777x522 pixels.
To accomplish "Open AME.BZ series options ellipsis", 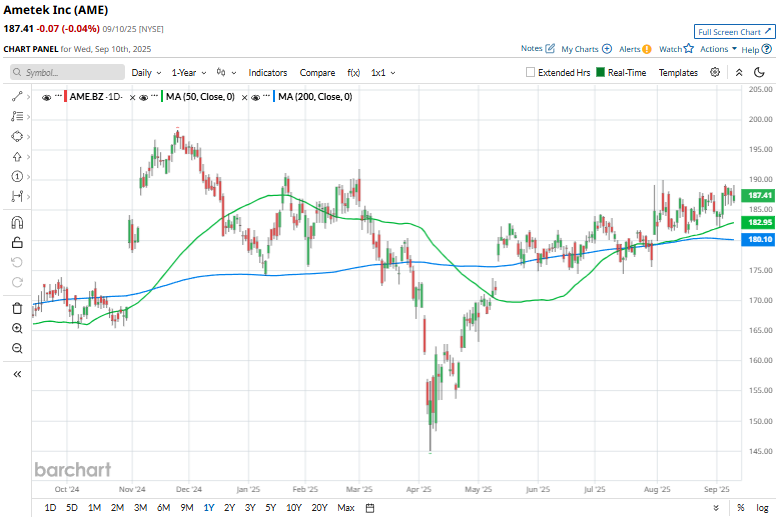I will [x=58, y=95].
